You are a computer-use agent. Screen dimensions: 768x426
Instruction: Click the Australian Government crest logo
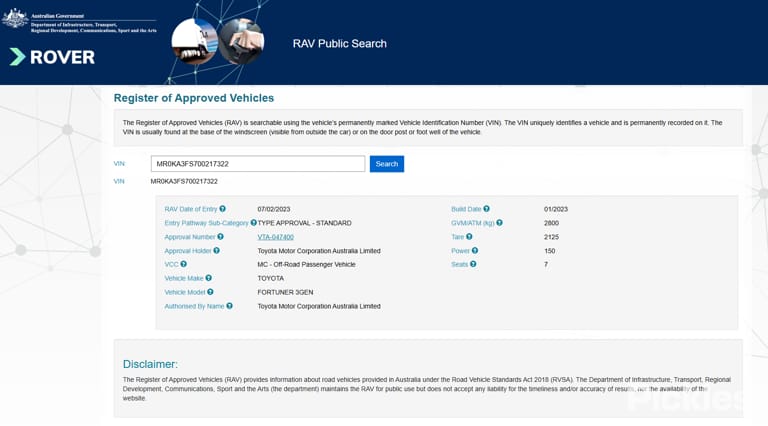click(15, 19)
